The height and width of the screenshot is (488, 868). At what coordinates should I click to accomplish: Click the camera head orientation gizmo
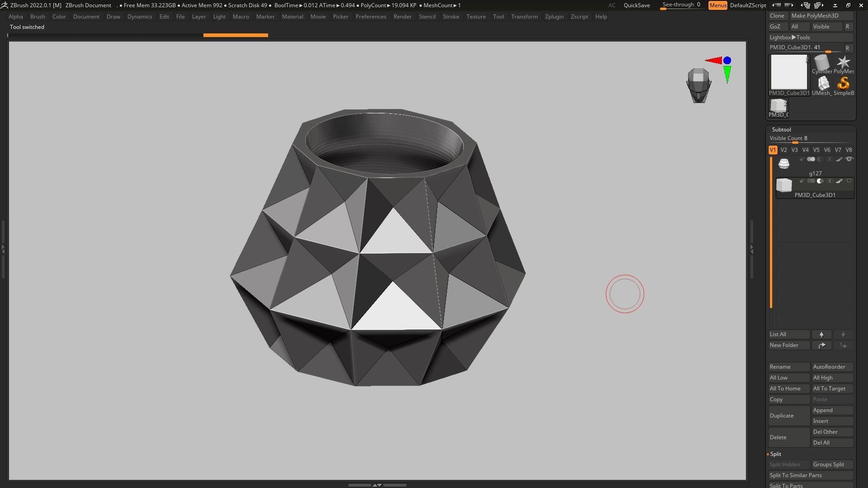(698, 85)
